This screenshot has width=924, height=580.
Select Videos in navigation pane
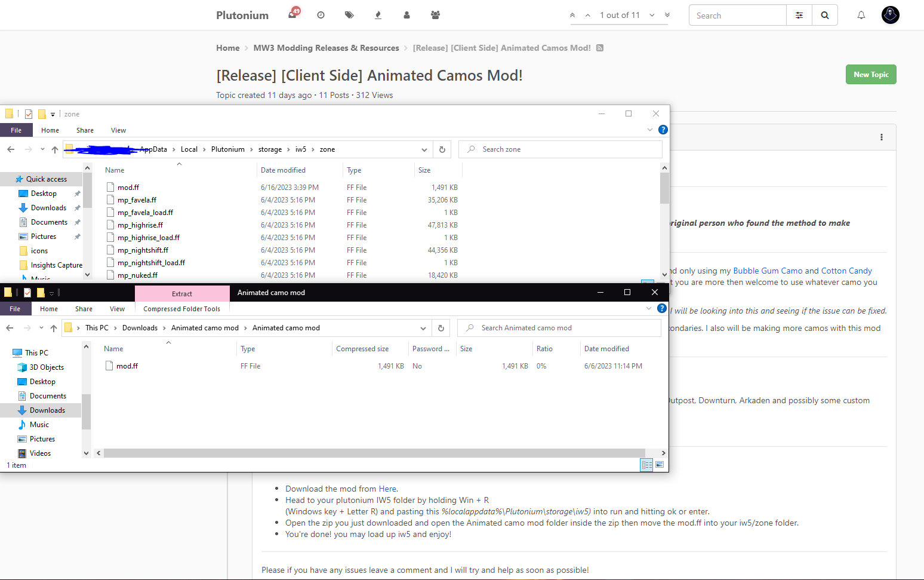41,453
